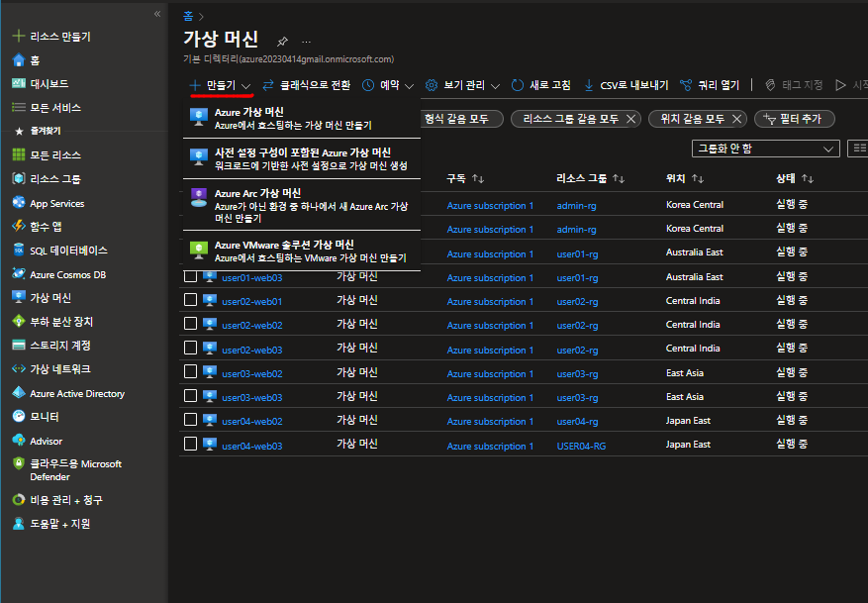Screen dimensions: 868x603
Task: Check the box for user03-web02
Action: (x=190, y=372)
